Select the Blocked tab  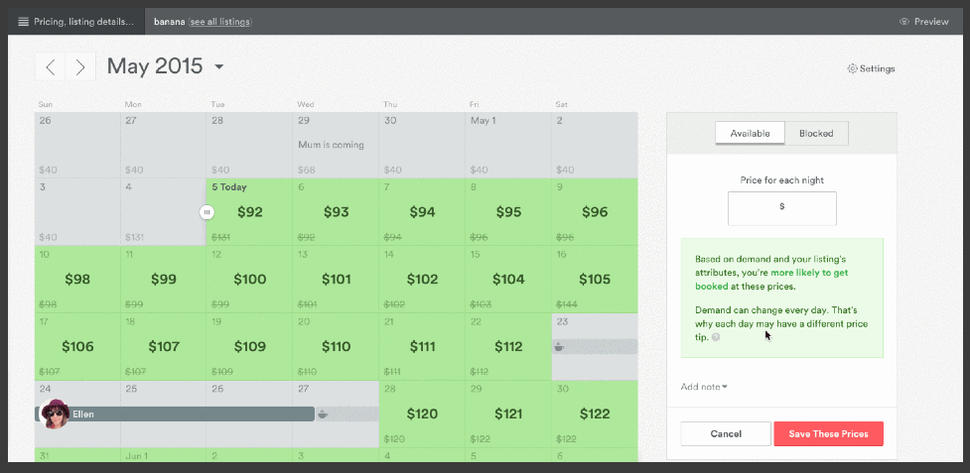816,134
